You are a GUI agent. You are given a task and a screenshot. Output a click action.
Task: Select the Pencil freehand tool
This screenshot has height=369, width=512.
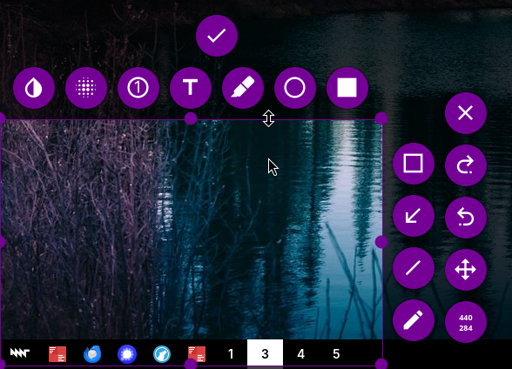pyautogui.click(x=414, y=320)
